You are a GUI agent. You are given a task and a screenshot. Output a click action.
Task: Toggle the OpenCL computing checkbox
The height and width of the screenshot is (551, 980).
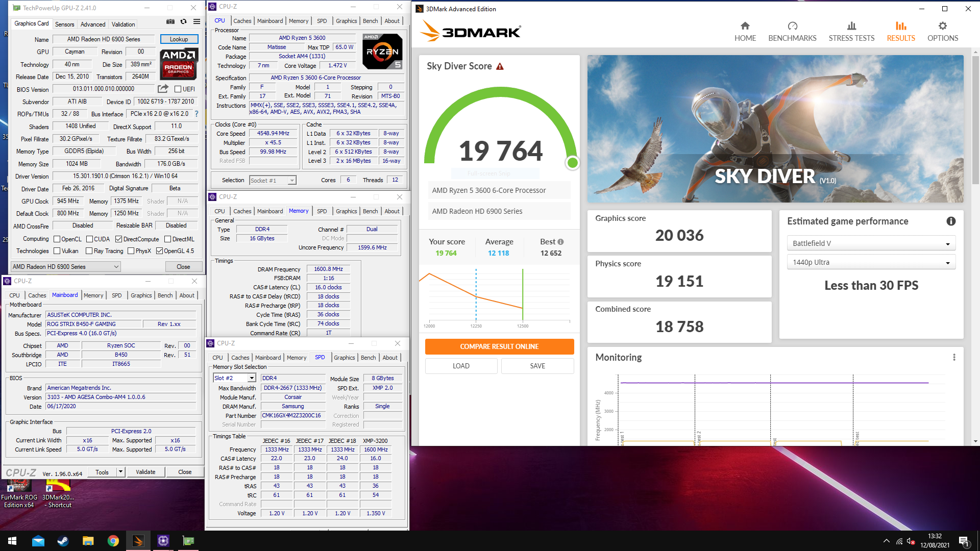point(57,239)
